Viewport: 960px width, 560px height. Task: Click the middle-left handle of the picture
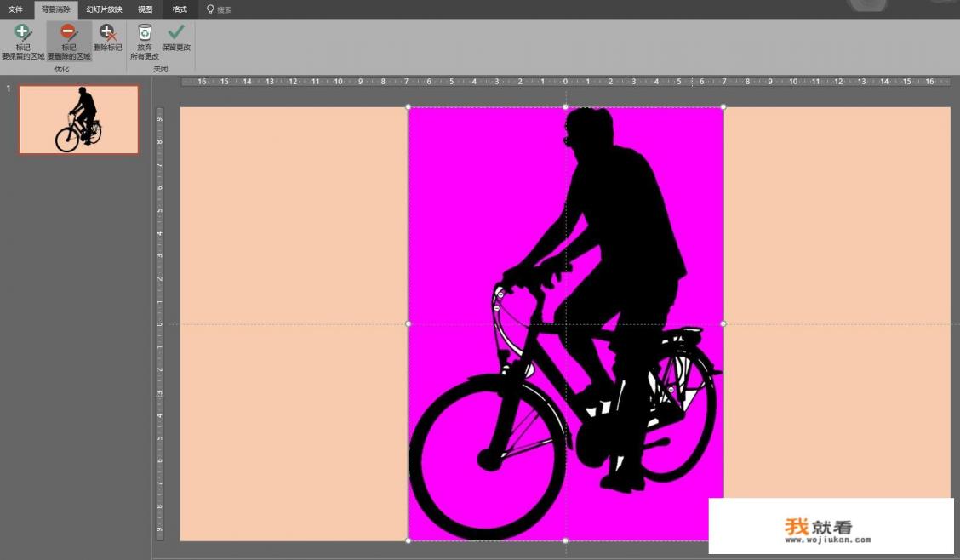coord(409,323)
